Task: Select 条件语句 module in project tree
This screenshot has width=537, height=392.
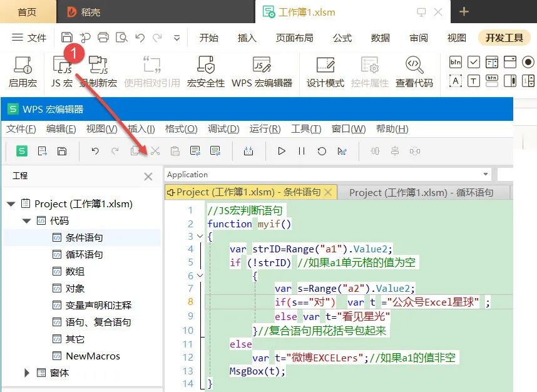Action: (x=82, y=237)
